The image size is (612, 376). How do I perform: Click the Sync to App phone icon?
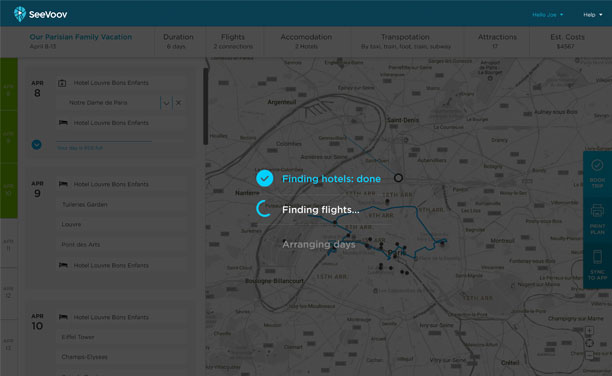[x=597, y=257]
